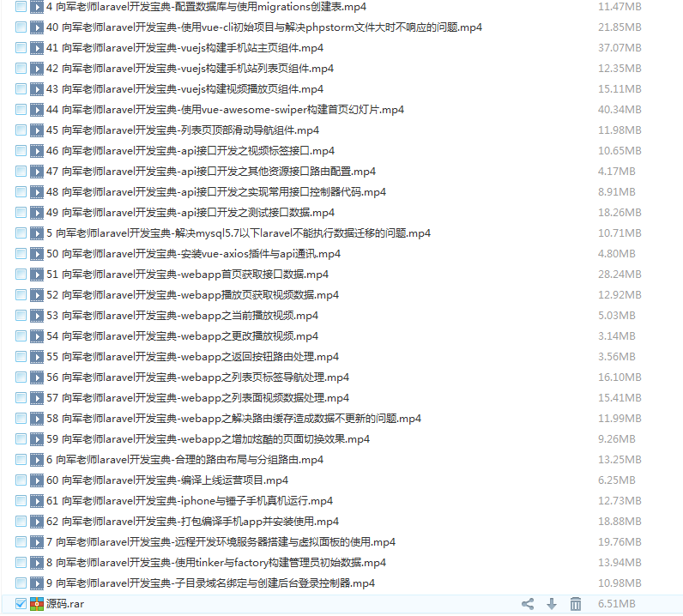Click the 28.24MB size value
Viewport: 683px width, 616px height.
pos(620,275)
